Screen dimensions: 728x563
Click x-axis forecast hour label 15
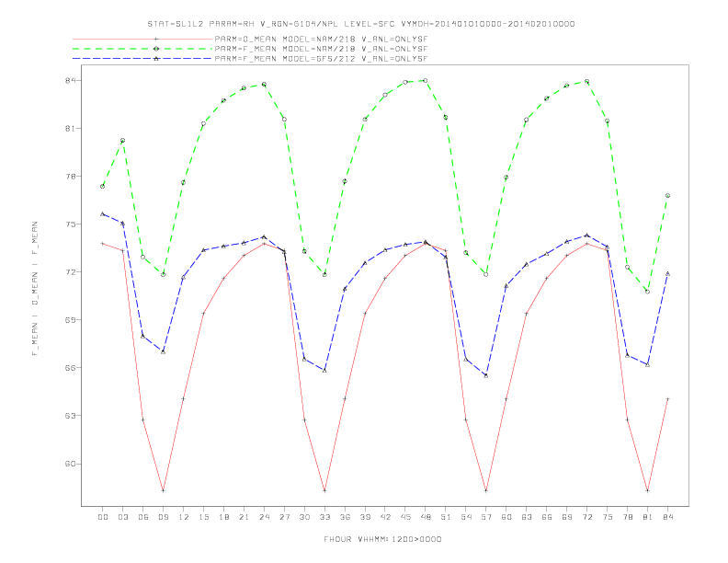pyautogui.click(x=203, y=517)
